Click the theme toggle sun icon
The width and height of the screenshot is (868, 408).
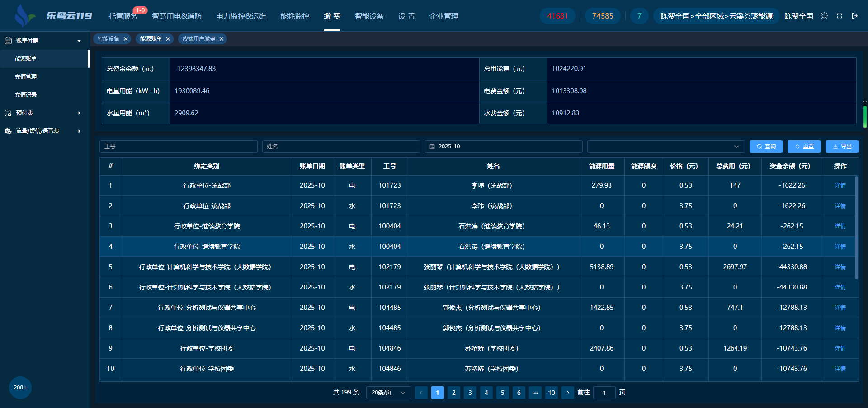[x=824, y=16]
